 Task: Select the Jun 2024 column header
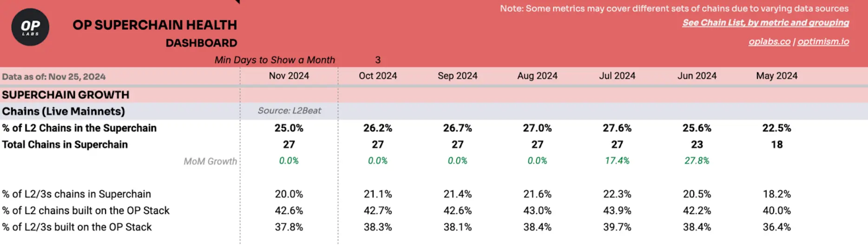(x=697, y=76)
